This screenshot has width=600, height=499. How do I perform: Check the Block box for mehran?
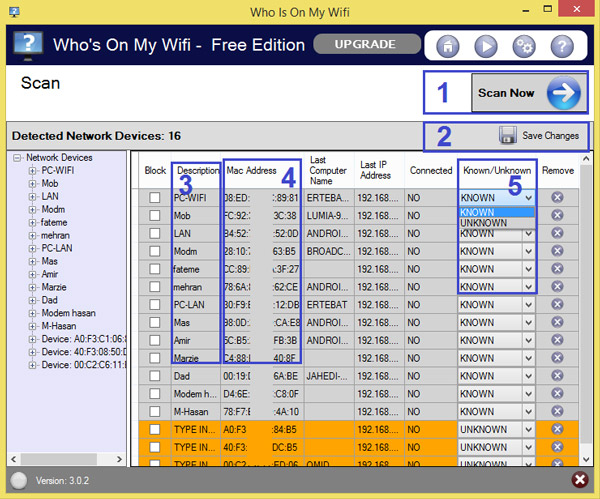pyautogui.click(x=155, y=287)
